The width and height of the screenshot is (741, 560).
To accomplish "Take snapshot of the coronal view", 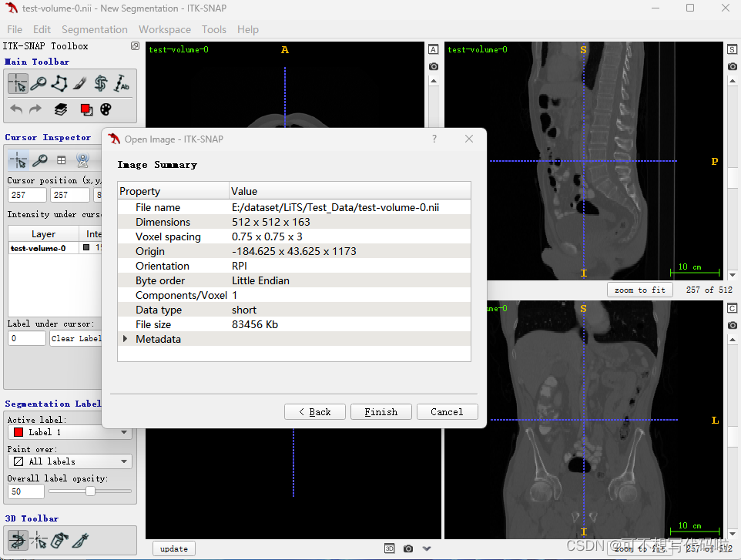I will coord(732,325).
